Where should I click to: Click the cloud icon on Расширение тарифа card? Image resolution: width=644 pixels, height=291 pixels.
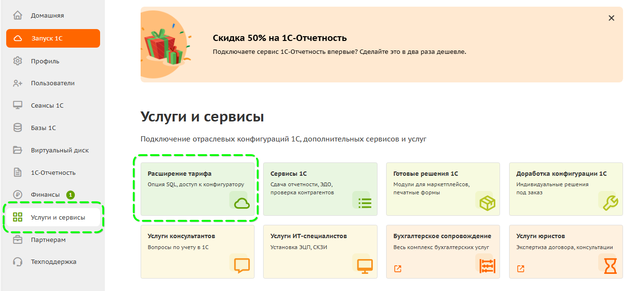[x=242, y=203]
